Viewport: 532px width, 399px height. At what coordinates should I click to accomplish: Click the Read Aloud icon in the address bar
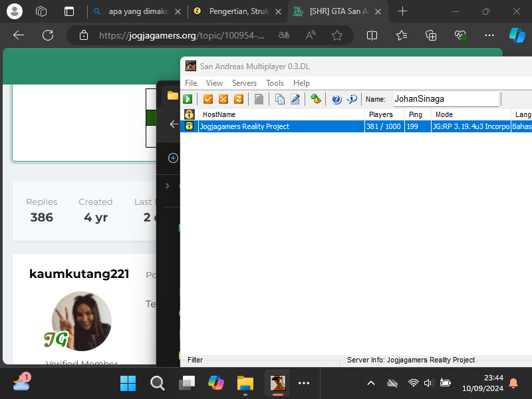[x=311, y=35]
